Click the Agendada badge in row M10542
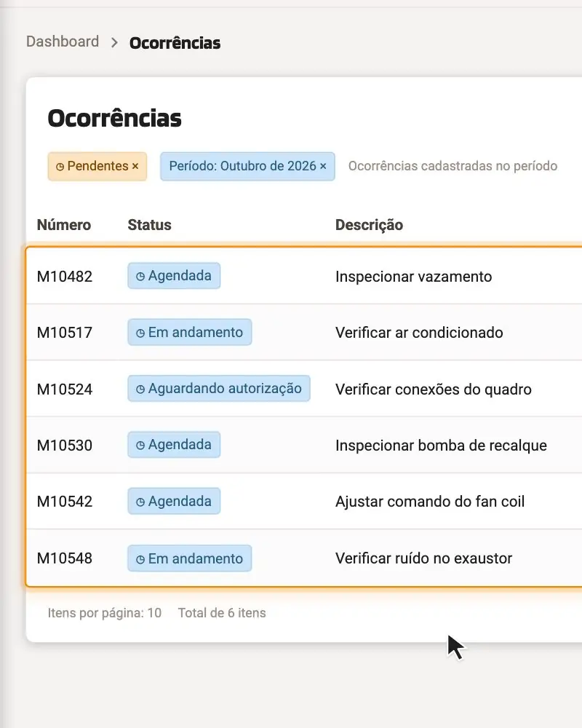This screenshot has width=582, height=728. coord(174,501)
